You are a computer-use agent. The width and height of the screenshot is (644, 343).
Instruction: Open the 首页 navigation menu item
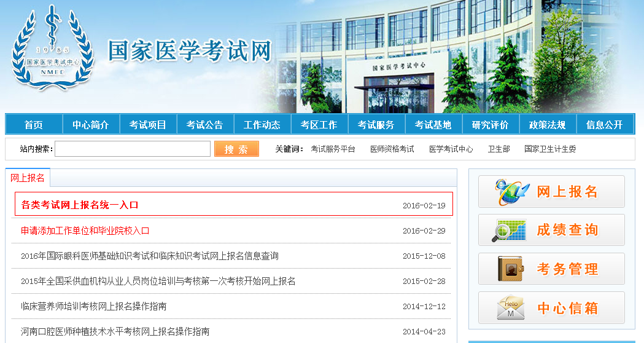(34, 125)
